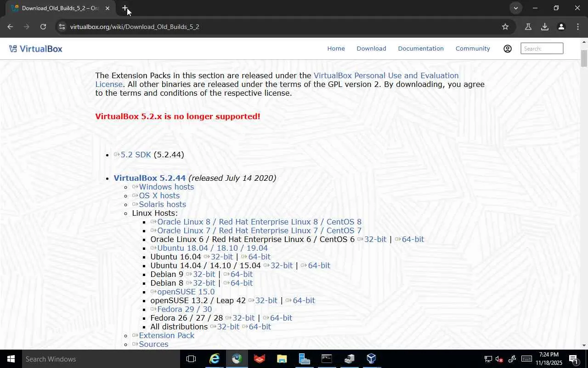Click the user account icon on the site

click(x=508, y=48)
